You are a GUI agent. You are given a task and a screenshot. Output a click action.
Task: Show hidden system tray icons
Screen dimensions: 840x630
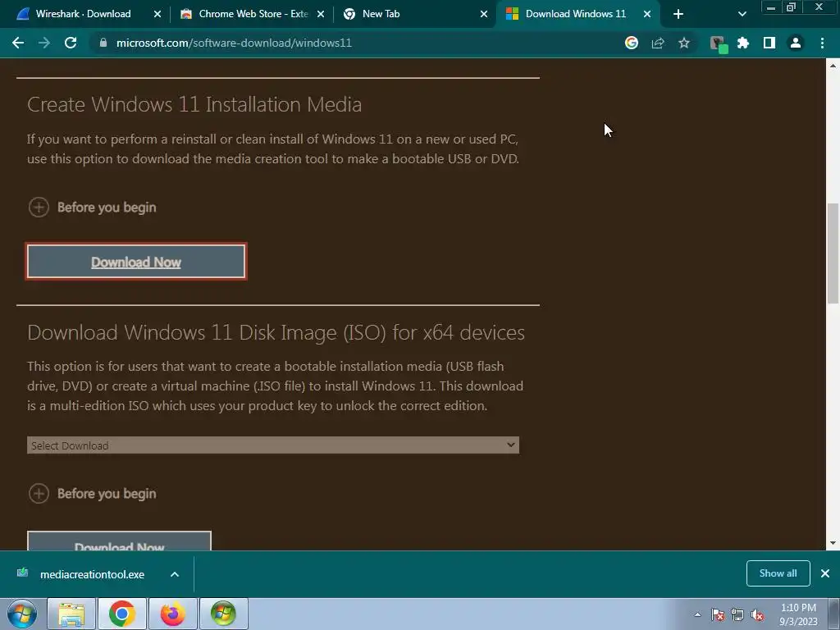point(697,614)
